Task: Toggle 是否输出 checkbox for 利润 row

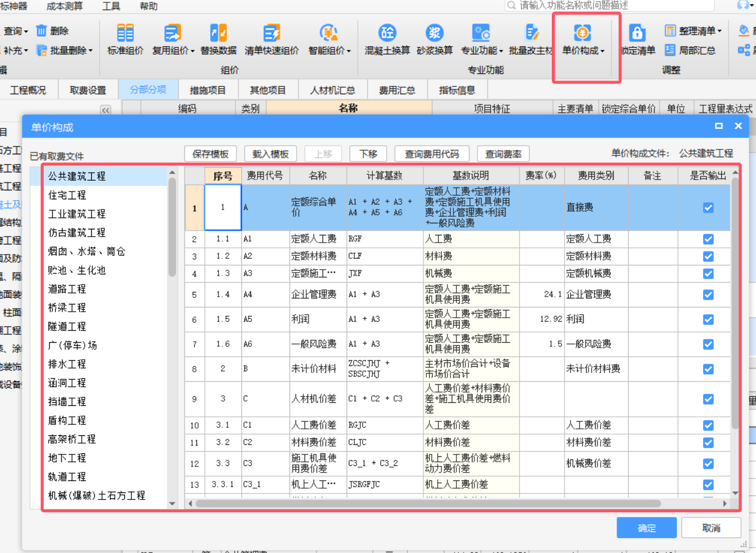Action: [x=708, y=319]
